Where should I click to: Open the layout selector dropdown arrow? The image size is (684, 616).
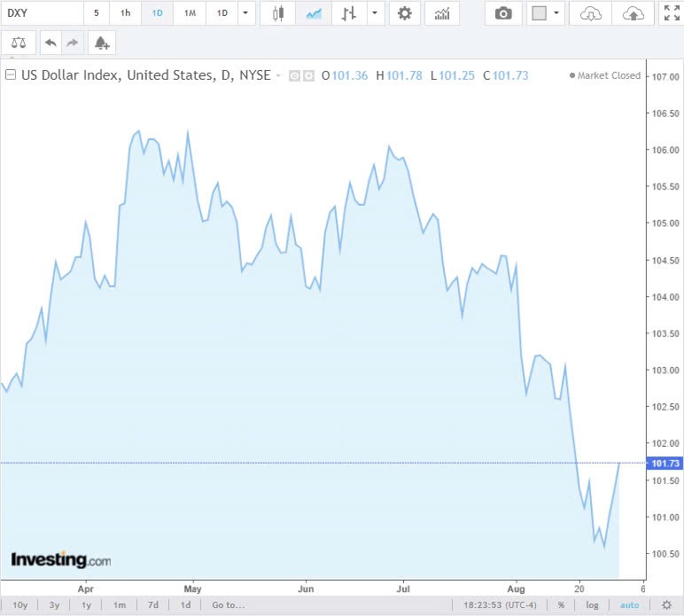[556, 13]
